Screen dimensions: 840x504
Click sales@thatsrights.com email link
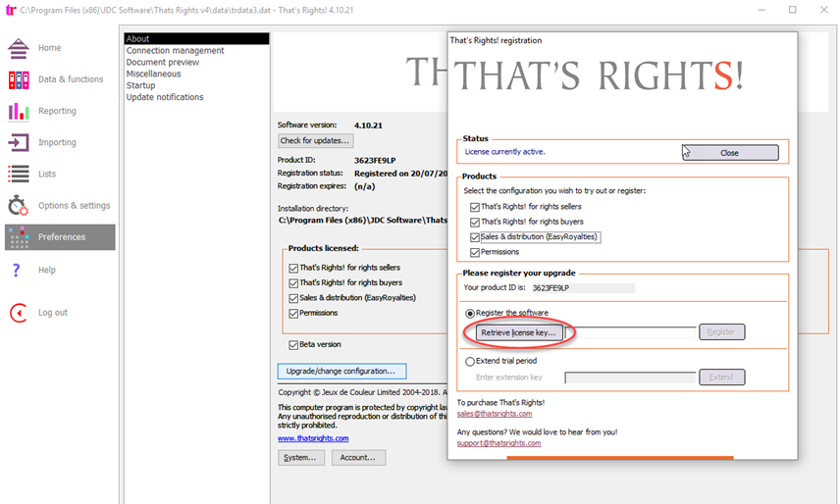click(494, 414)
